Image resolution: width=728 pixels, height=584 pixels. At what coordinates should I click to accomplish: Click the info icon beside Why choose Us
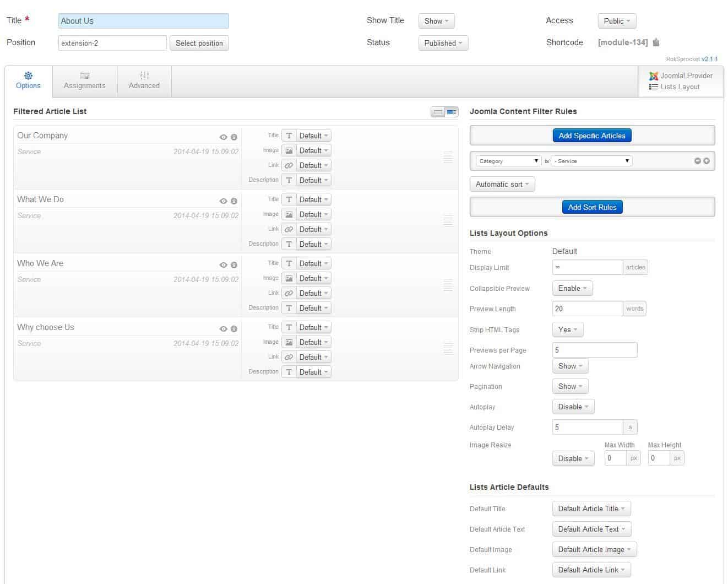click(x=234, y=328)
